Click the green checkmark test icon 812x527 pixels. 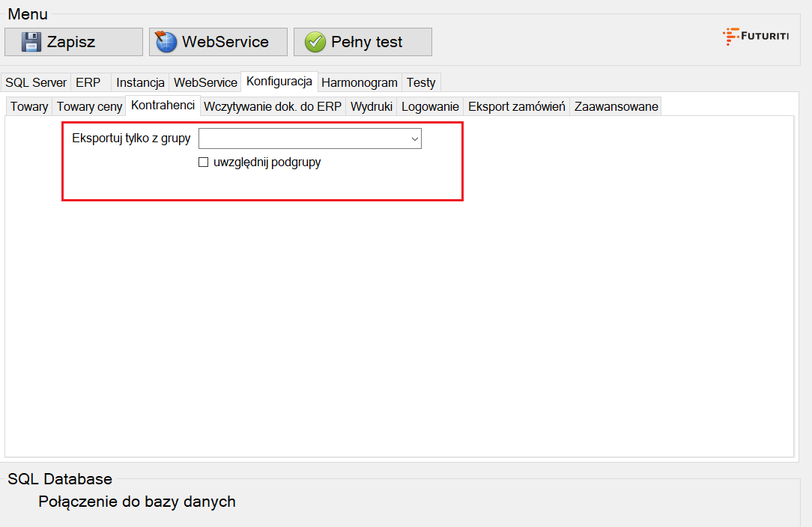tap(315, 42)
